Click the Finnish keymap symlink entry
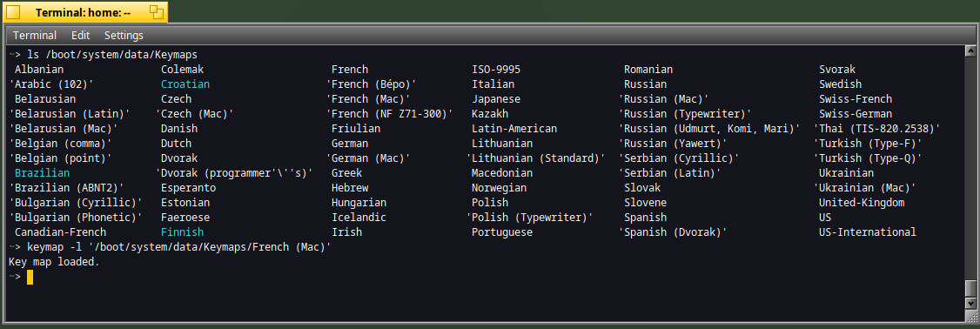This screenshot has width=980, height=329. 182,232
